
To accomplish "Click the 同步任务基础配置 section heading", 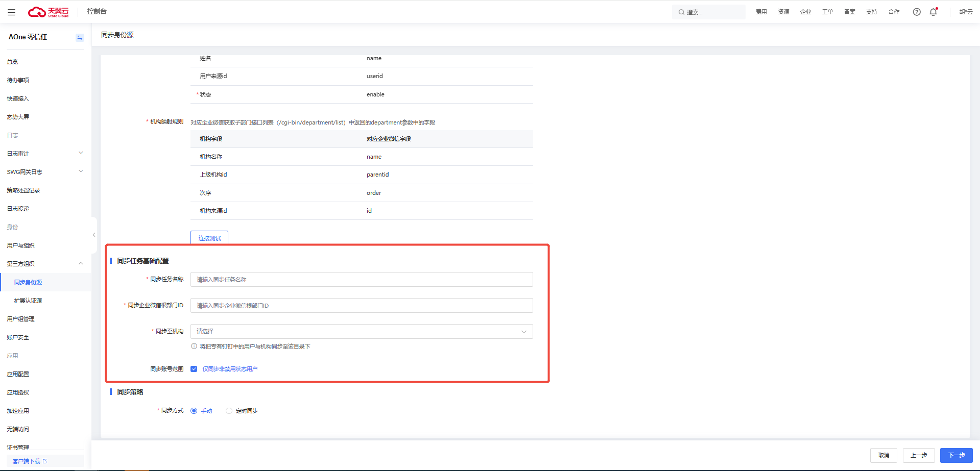I will click(x=143, y=261).
